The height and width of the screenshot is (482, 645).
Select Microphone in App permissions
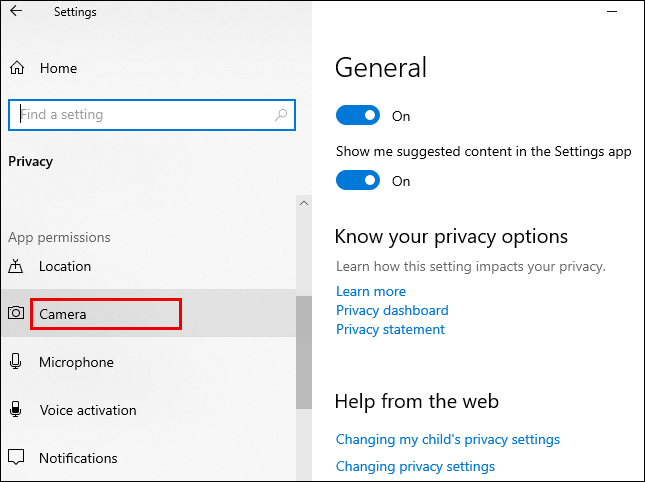(76, 362)
